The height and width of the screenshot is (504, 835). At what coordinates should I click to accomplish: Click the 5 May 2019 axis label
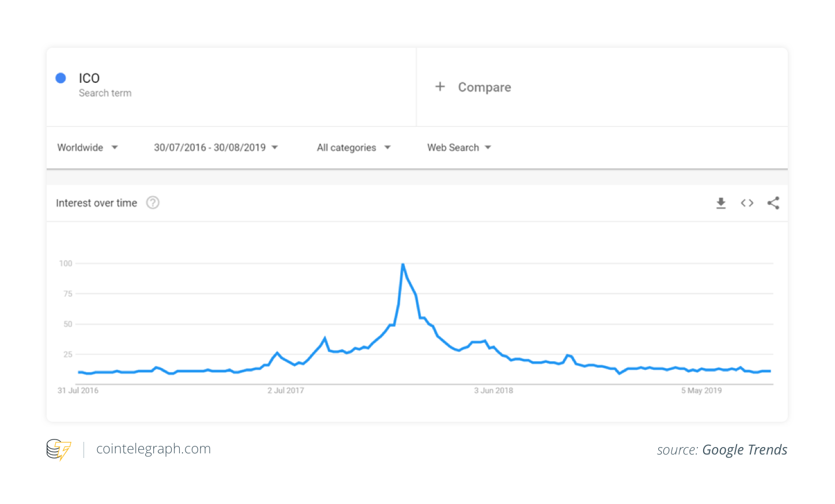click(701, 391)
